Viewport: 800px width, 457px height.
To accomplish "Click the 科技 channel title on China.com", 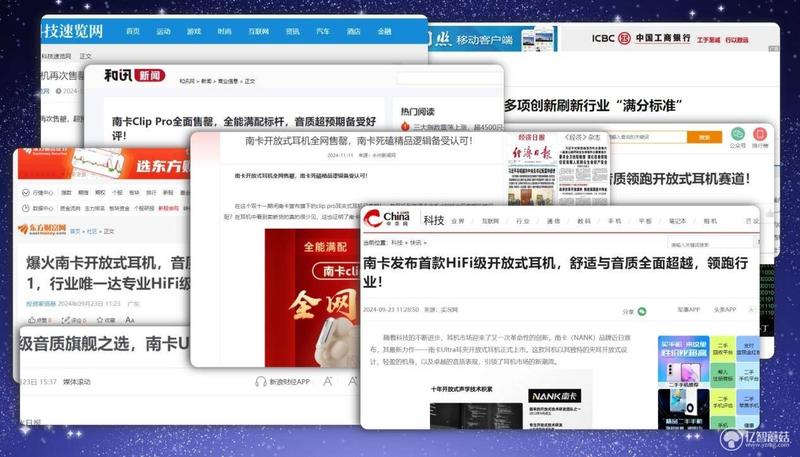I will [434, 220].
